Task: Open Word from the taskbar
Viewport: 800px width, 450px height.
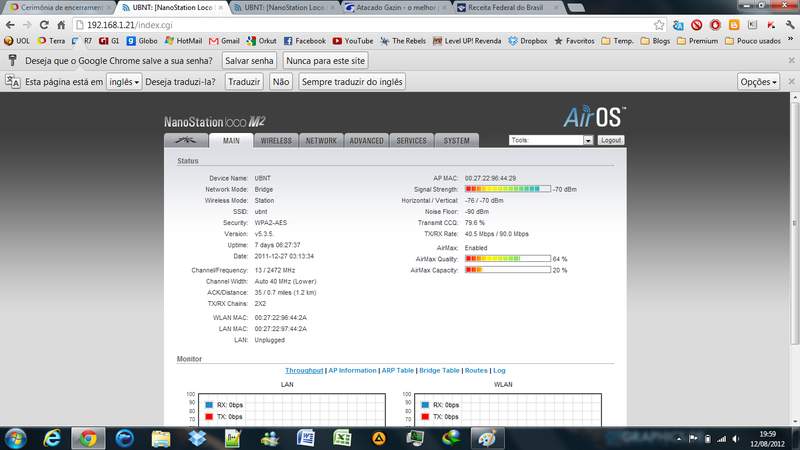Action: pos(306,438)
